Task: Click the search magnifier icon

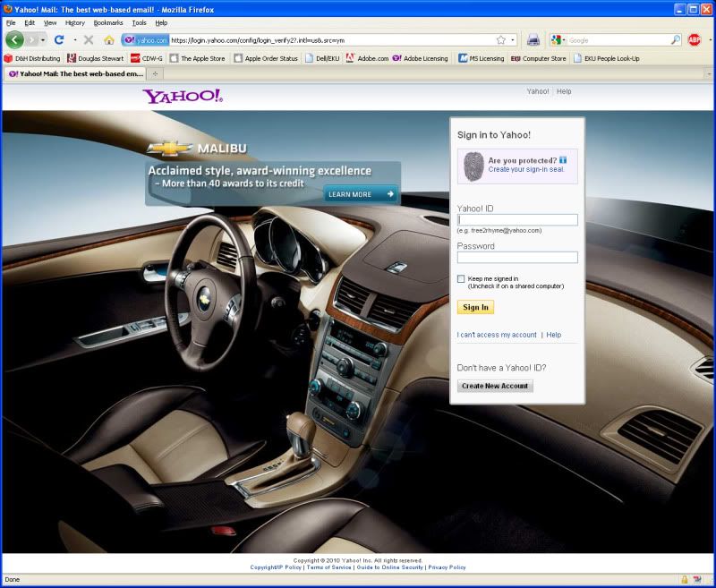Action: pyautogui.click(x=676, y=39)
